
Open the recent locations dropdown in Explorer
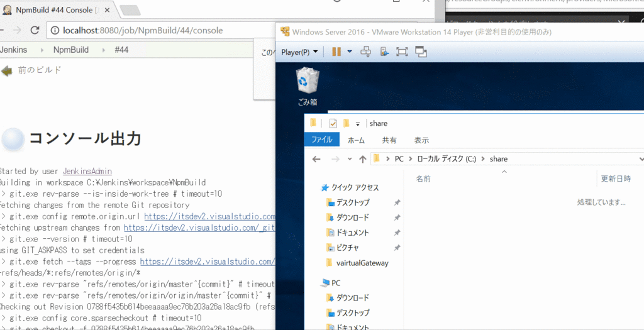[350, 159]
